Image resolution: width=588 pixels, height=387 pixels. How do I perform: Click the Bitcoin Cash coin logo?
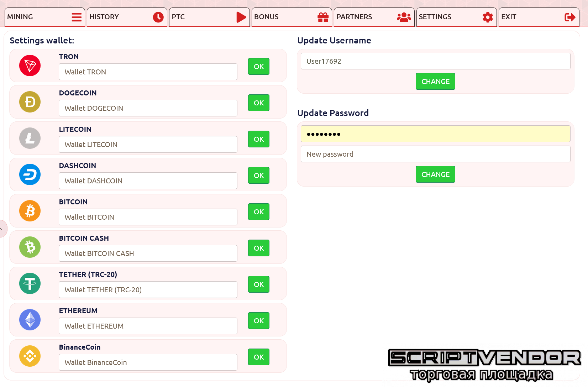pos(30,247)
